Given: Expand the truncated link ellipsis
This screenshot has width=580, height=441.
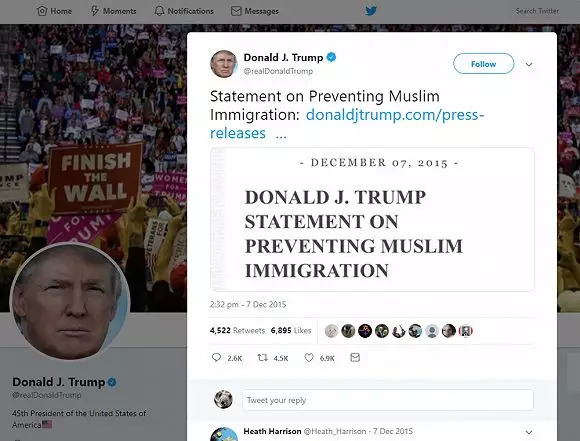Looking at the screenshot, I should [x=281, y=134].
